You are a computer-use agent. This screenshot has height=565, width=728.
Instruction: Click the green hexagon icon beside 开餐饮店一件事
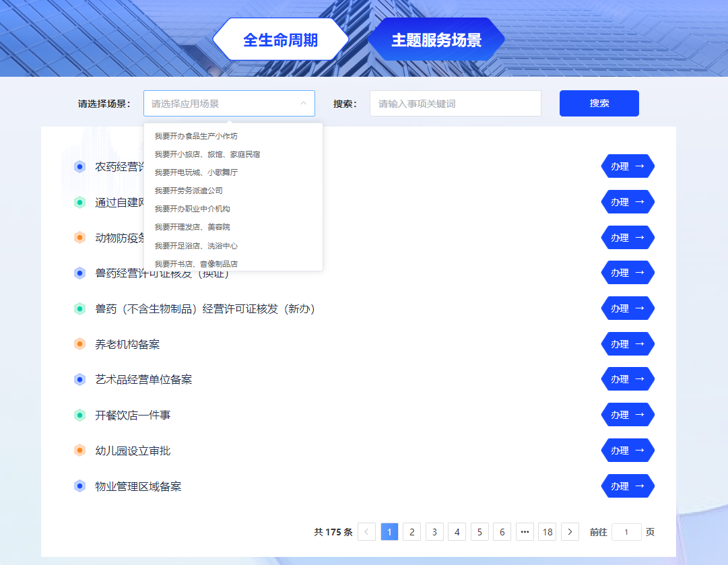click(x=79, y=415)
